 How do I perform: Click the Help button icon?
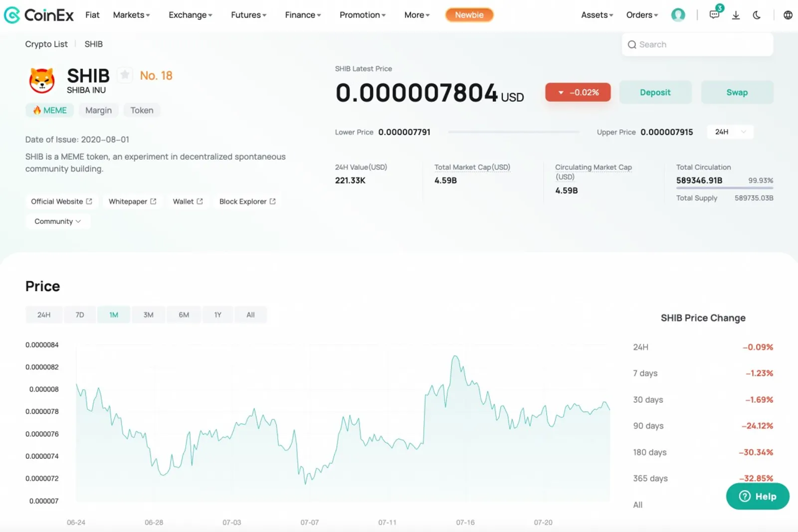click(x=745, y=496)
